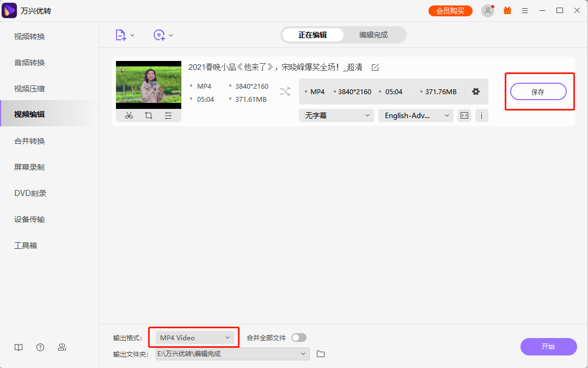
Task: Click the scissors trim icon
Action: pos(129,115)
